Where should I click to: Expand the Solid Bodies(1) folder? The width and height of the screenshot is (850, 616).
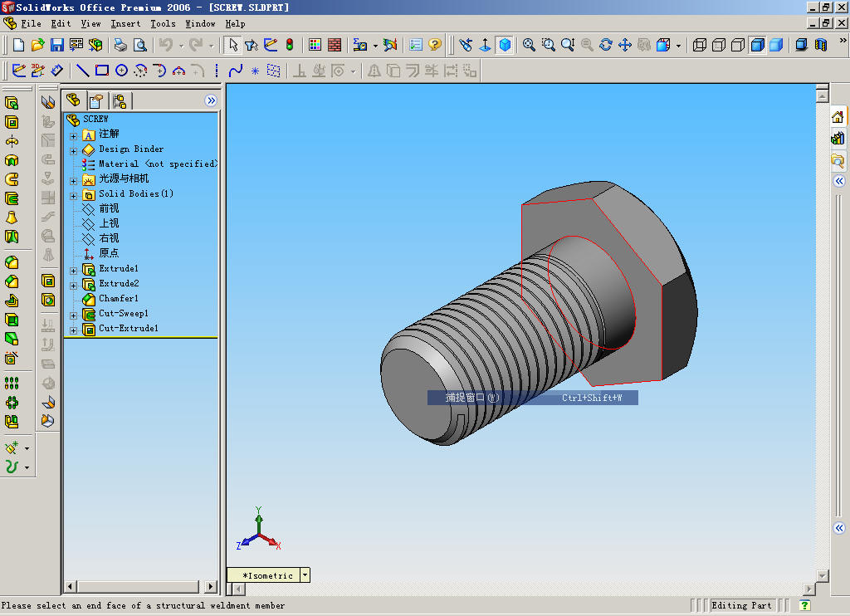(x=73, y=196)
